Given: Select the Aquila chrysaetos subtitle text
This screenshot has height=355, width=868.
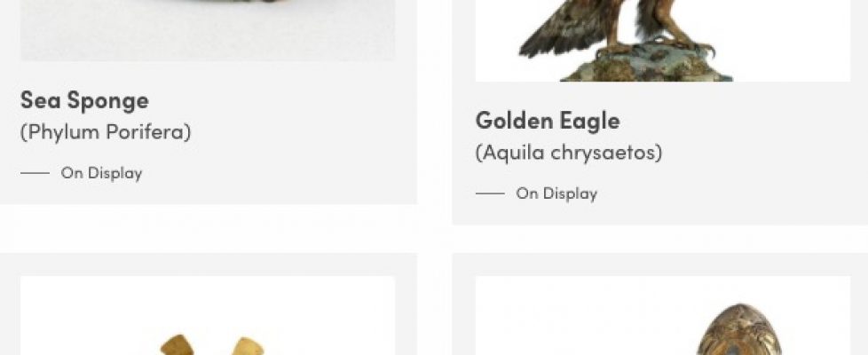Looking at the screenshot, I should [569, 153].
